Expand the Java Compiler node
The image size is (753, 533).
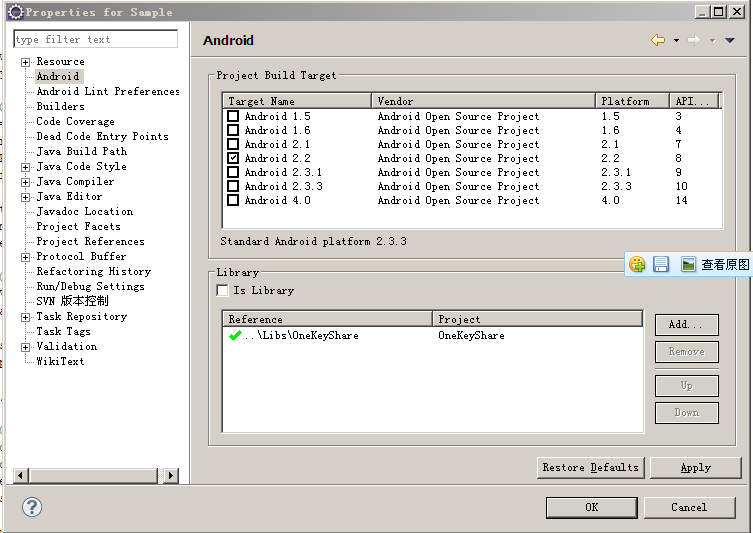click(x=25, y=182)
